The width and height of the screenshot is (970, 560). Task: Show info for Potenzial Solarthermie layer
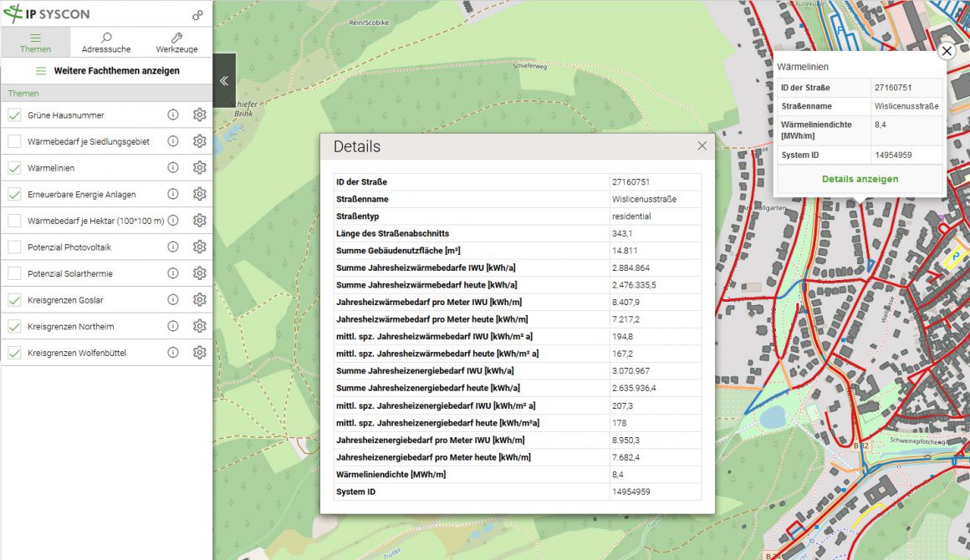point(173,273)
